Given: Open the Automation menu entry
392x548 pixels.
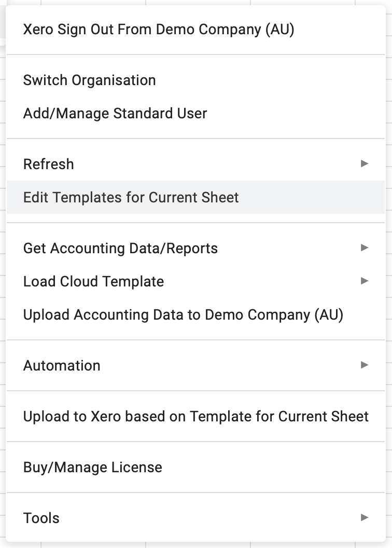Looking at the screenshot, I should tap(195, 365).
